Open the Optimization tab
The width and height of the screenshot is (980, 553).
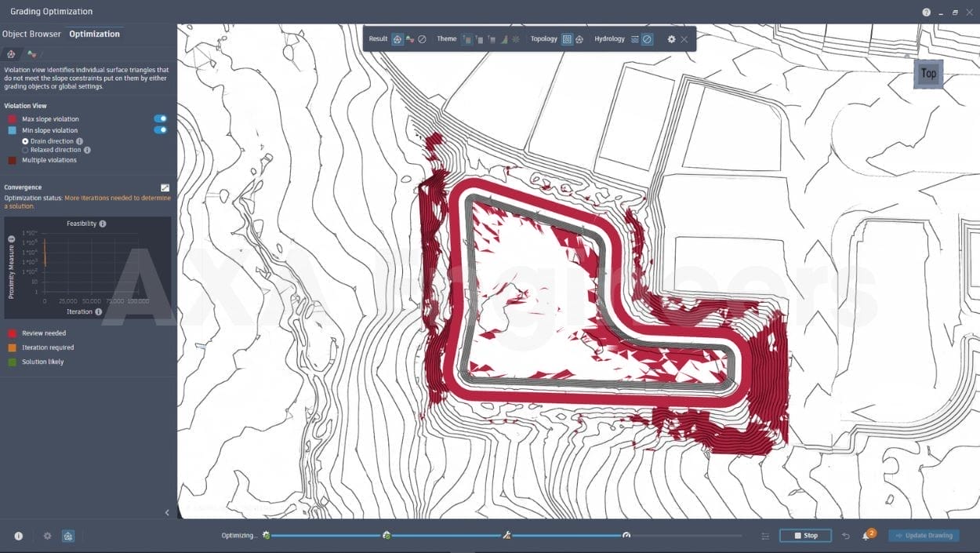(94, 34)
